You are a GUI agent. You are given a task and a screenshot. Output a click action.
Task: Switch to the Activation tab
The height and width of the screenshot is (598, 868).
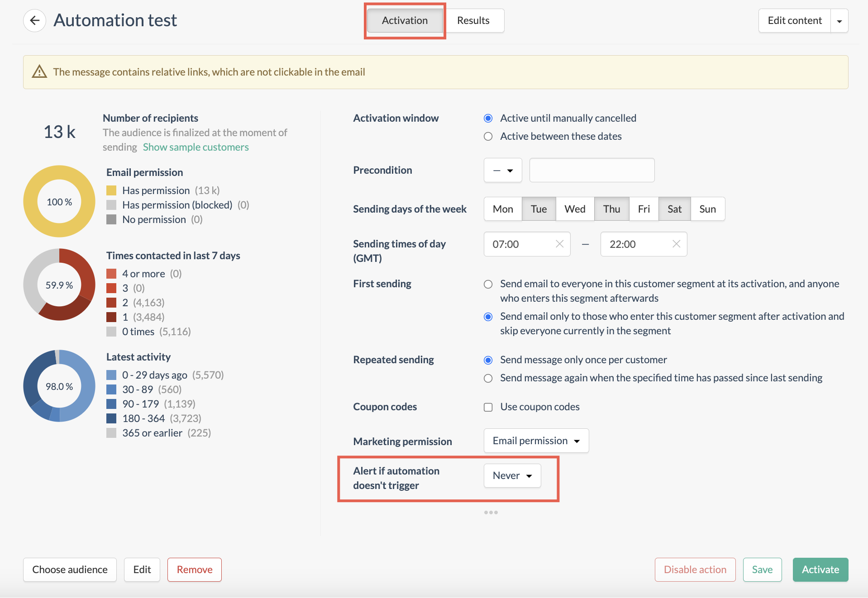pos(405,21)
